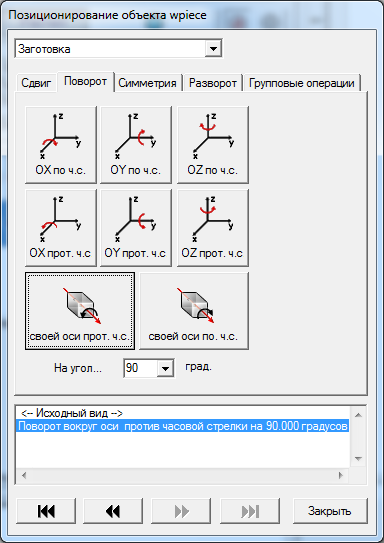Open the Симметрия tab
The height and width of the screenshot is (543, 384).
point(148,83)
